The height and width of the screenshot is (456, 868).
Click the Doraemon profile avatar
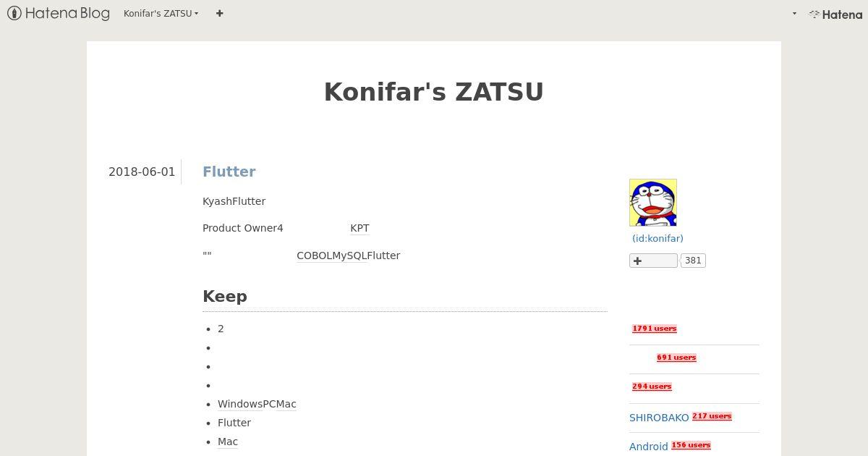653,203
